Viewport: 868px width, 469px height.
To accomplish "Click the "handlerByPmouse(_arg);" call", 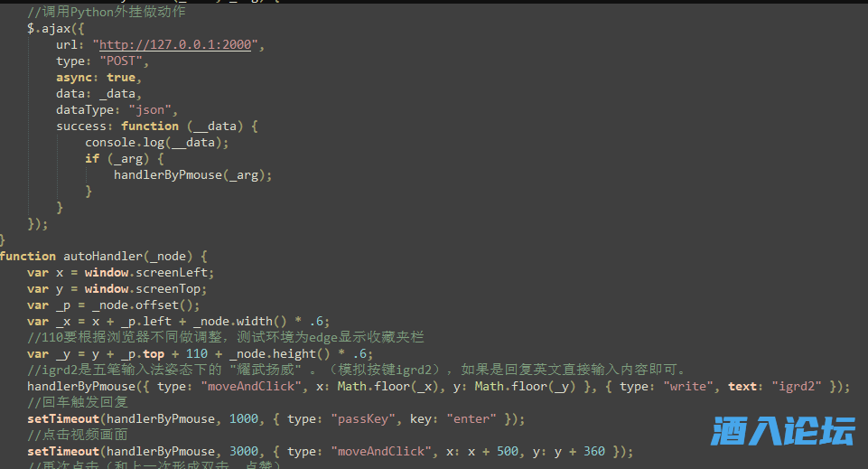I will (x=192, y=175).
